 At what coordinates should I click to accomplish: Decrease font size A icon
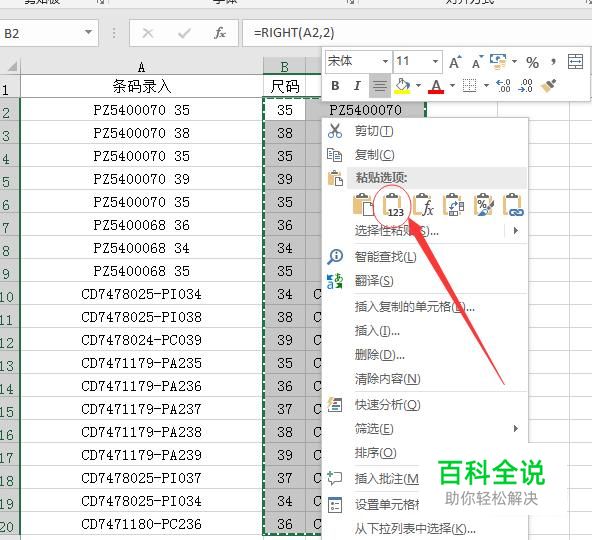[477, 62]
